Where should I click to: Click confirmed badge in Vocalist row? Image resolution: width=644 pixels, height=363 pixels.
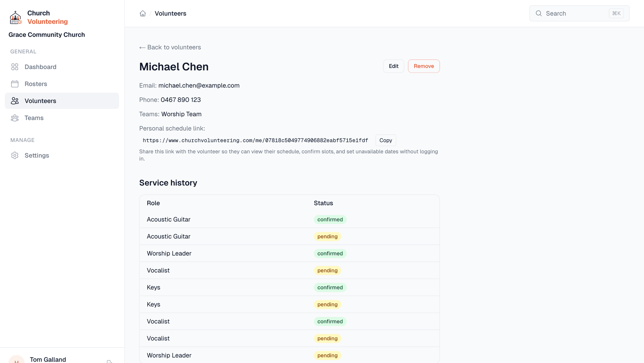pyautogui.click(x=330, y=321)
